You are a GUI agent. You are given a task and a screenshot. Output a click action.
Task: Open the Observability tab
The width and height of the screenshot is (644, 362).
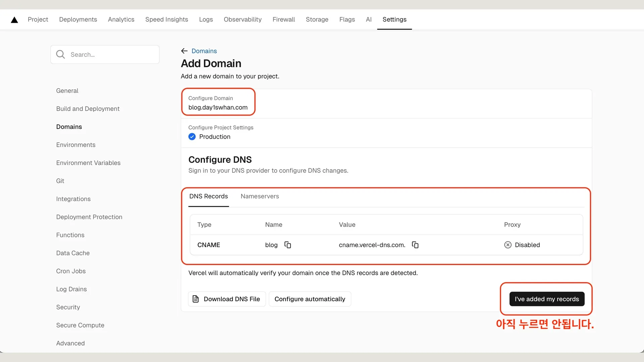coord(243,19)
